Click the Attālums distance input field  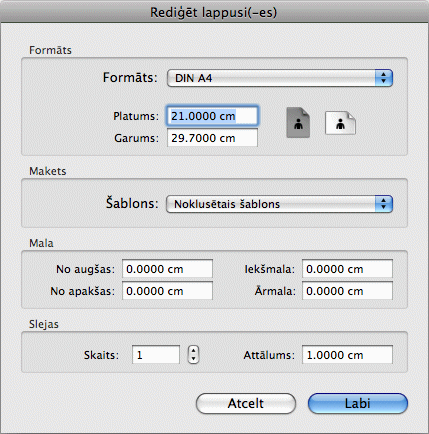point(347,355)
